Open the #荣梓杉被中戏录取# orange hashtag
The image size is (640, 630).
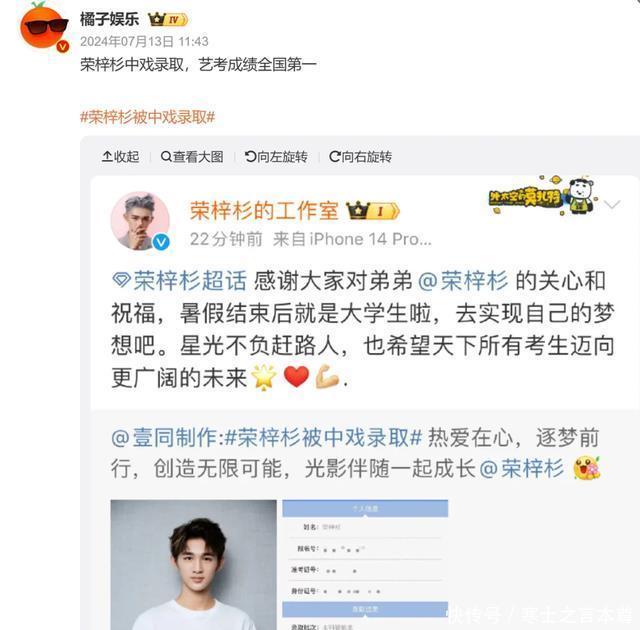point(147,117)
